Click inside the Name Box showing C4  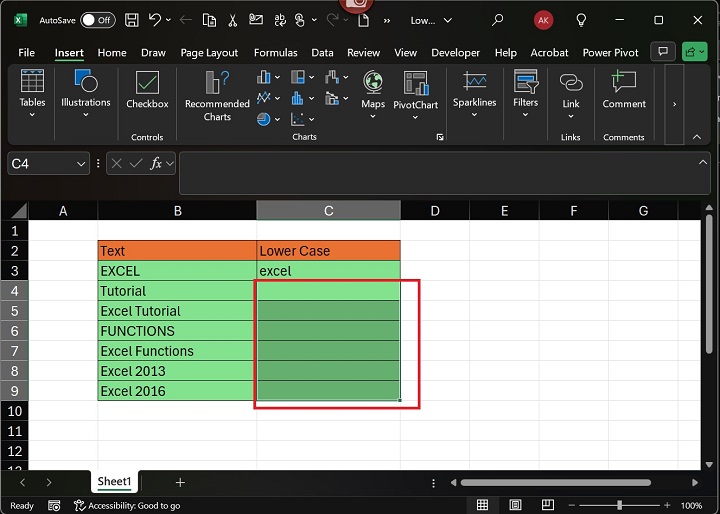[45, 163]
